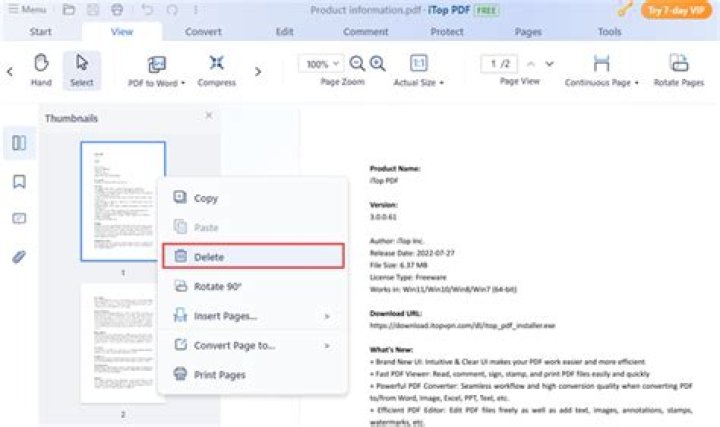Switch to the Edit tab
The height and width of the screenshot is (427, 720).
(284, 32)
